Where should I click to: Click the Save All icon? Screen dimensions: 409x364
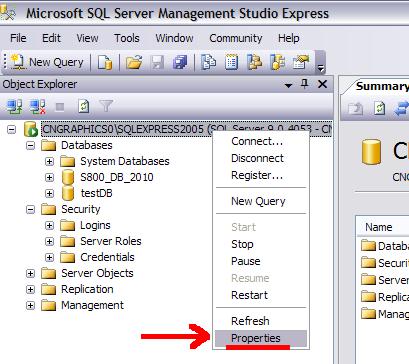click(x=180, y=62)
